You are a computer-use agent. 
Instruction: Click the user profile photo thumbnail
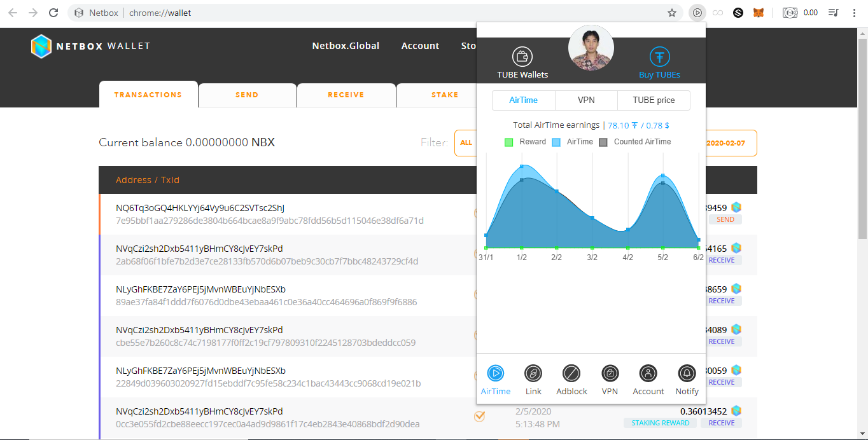(591, 48)
